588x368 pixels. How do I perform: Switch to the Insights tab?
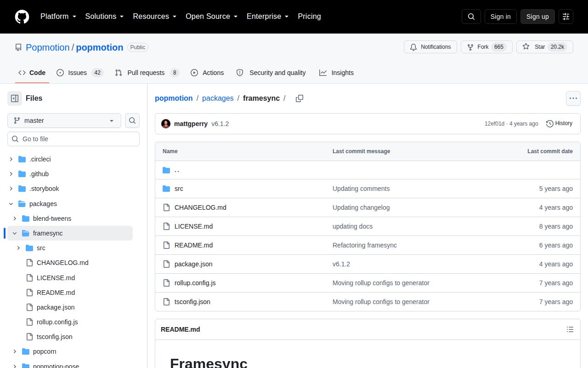[x=337, y=73]
